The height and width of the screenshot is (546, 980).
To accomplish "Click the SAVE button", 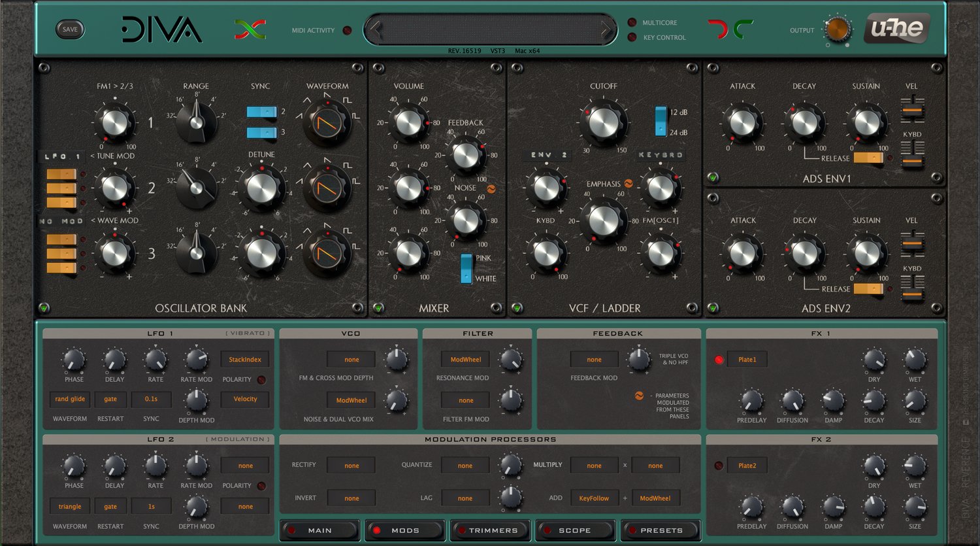I will coord(70,29).
